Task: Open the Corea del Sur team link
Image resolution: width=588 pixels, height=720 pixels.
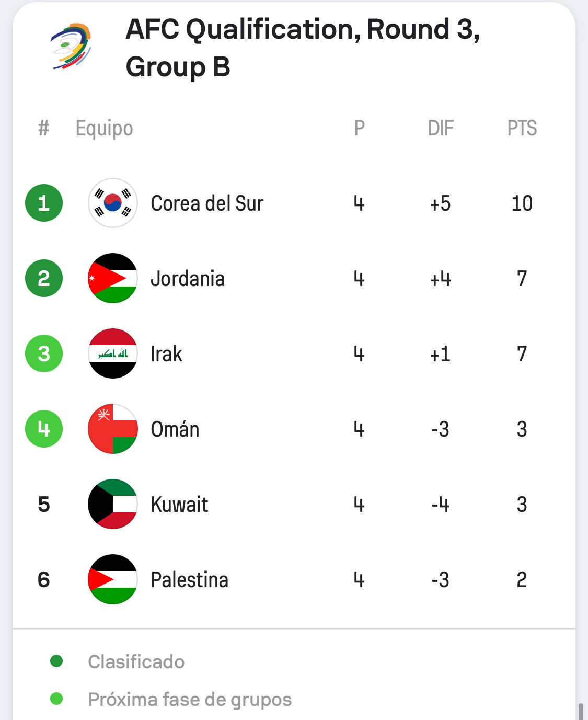Action: (207, 203)
